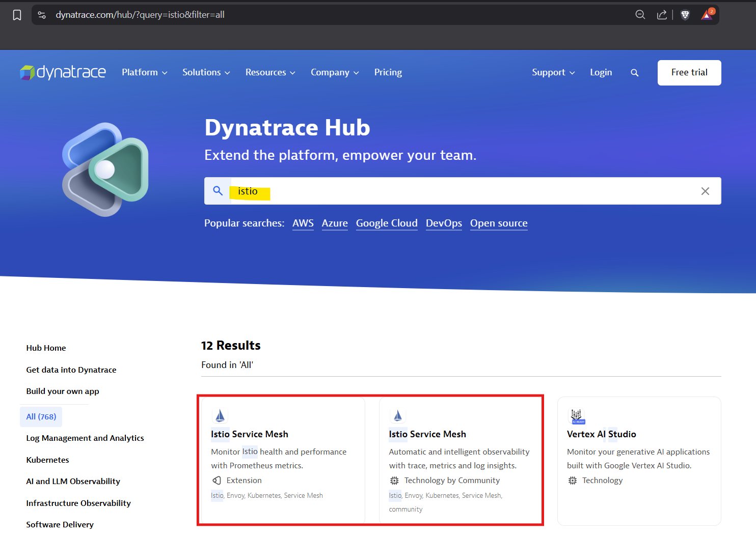Expand the Platform menu
This screenshot has width=756, height=536.
[x=145, y=72]
